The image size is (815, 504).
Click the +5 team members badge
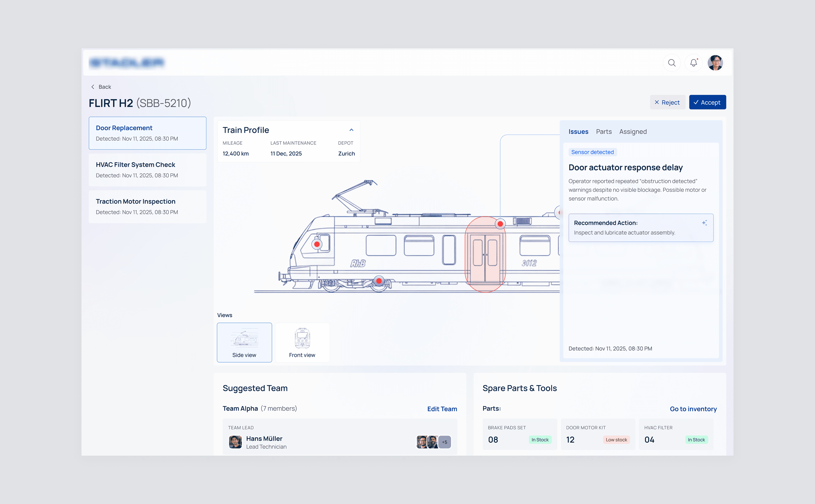(x=444, y=442)
